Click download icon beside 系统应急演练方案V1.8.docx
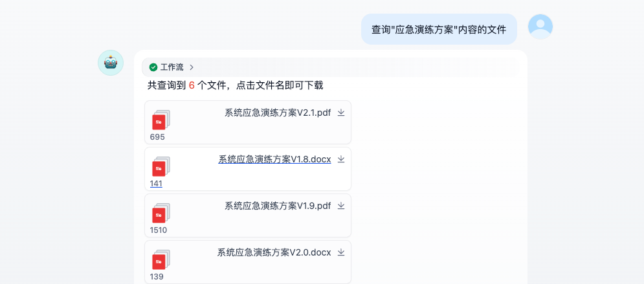 pos(341,159)
